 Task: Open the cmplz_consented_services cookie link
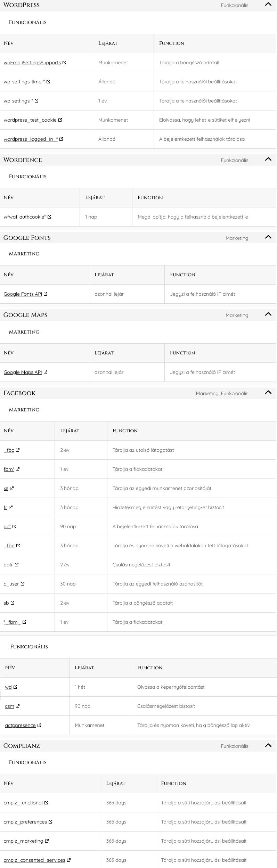pyautogui.click(x=34, y=860)
